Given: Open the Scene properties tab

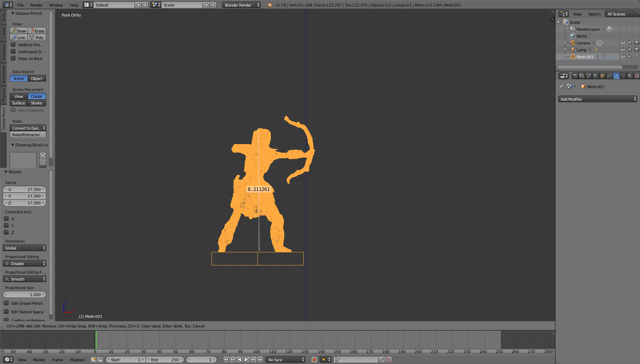Looking at the screenshot, I should (x=589, y=76).
